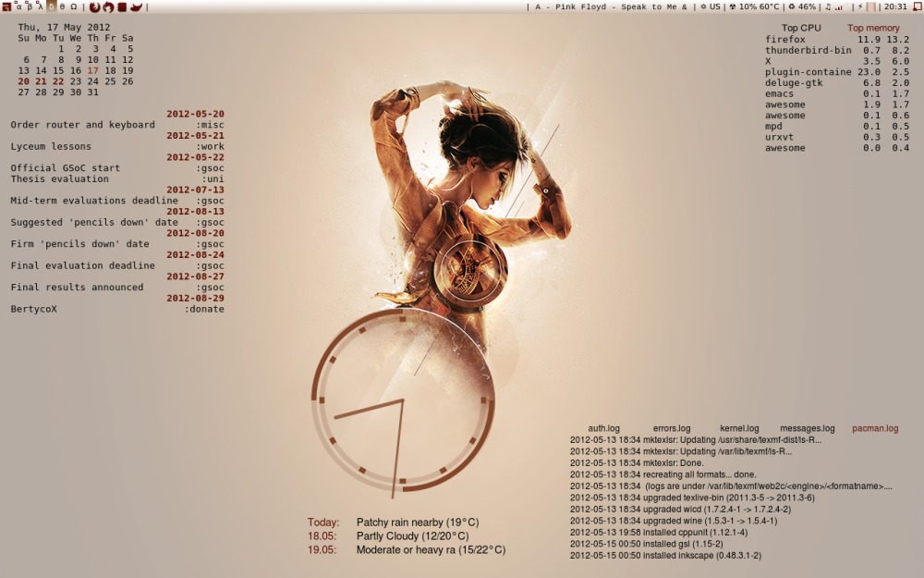This screenshot has width=924, height=578.
Task: Select the pacman.log tab
Action: coord(875,429)
